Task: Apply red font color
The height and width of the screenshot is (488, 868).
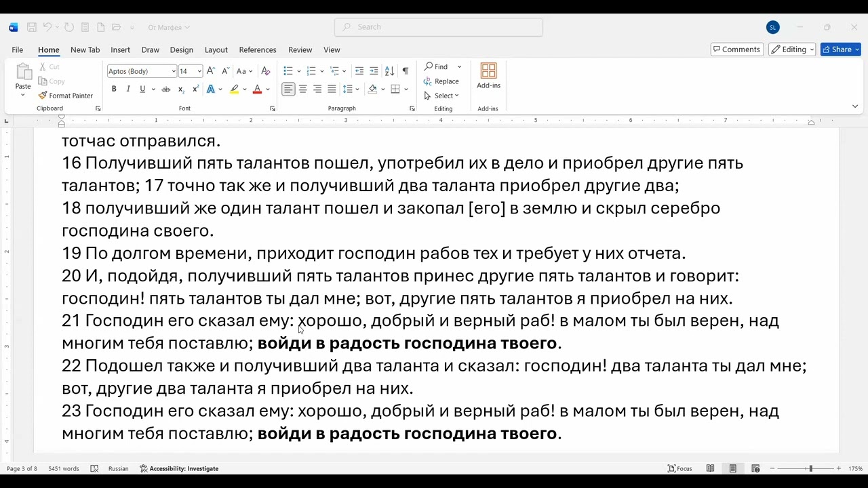Action: pos(257,89)
